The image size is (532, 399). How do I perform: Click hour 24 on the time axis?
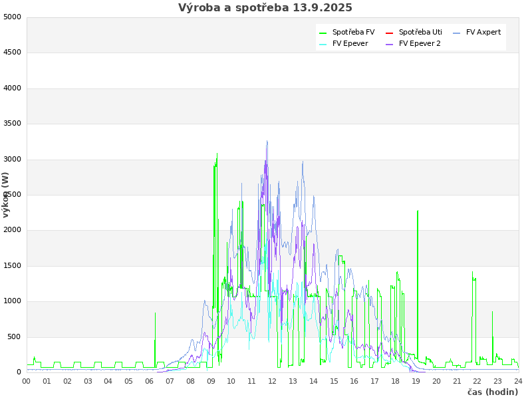pyautogui.click(x=518, y=381)
